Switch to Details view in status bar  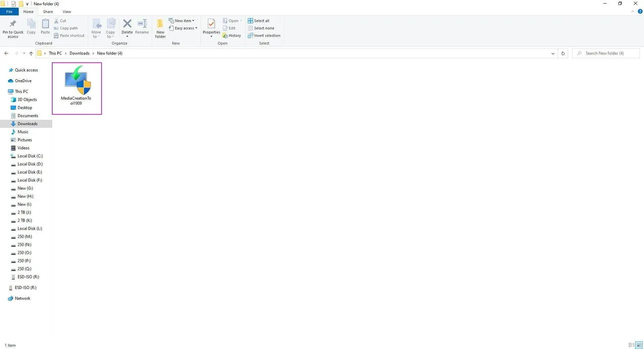pos(631,345)
